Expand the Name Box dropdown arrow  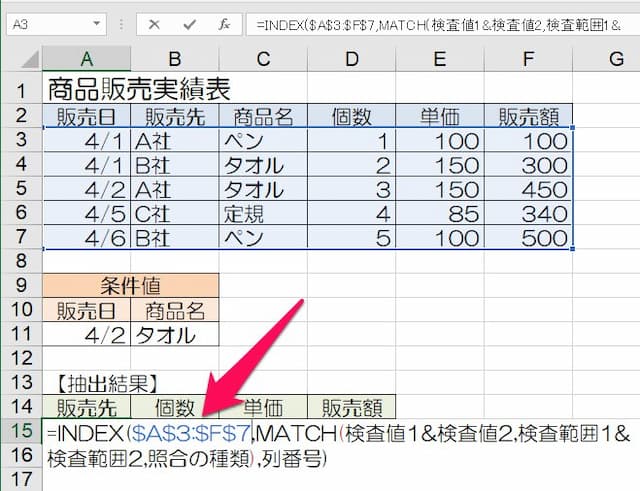[96, 23]
